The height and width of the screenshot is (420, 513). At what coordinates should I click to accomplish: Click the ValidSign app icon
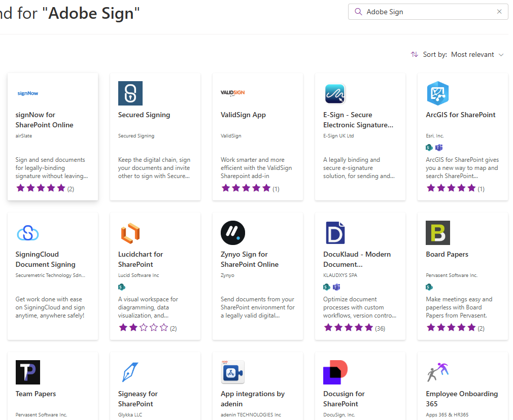231,93
